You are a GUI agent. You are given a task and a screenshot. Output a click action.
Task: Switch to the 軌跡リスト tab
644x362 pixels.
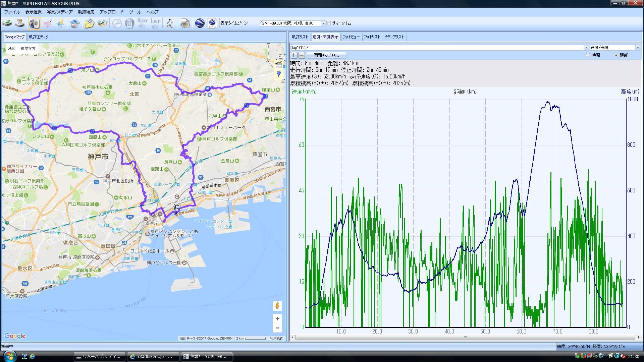click(300, 37)
